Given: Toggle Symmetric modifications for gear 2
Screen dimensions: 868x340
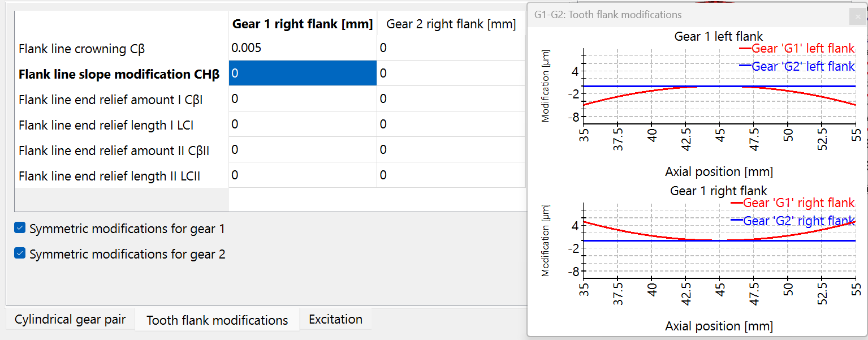Looking at the screenshot, I should [x=20, y=253].
